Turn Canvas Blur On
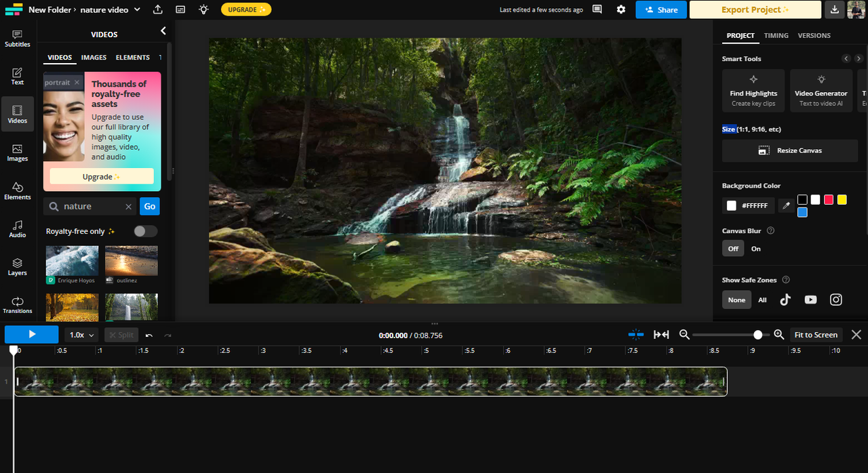 pyautogui.click(x=755, y=249)
